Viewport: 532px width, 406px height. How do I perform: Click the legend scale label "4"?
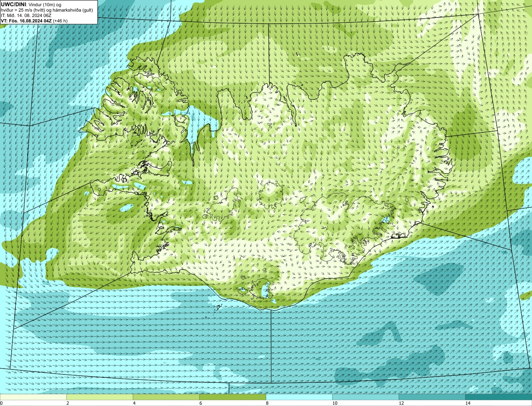coord(134,403)
